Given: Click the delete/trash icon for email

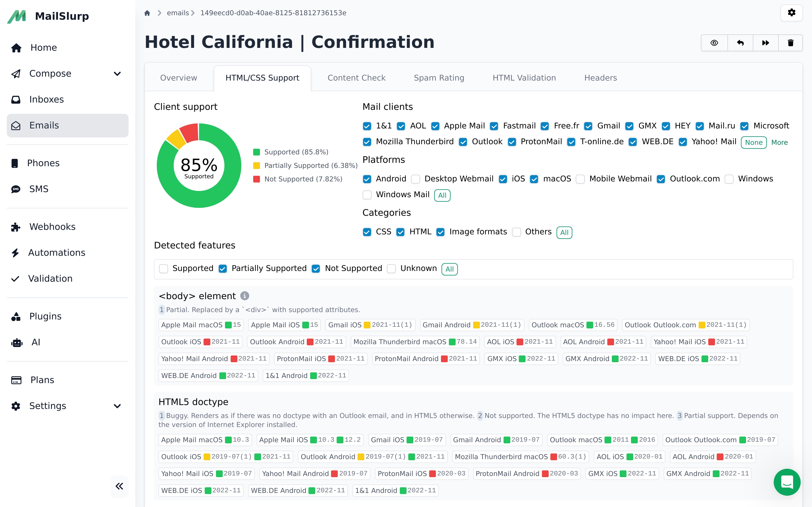Looking at the screenshot, I should pos(791,42).
